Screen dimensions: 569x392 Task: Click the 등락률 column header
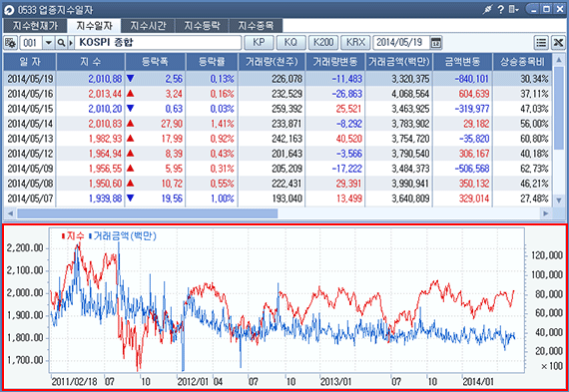point(212,62)
